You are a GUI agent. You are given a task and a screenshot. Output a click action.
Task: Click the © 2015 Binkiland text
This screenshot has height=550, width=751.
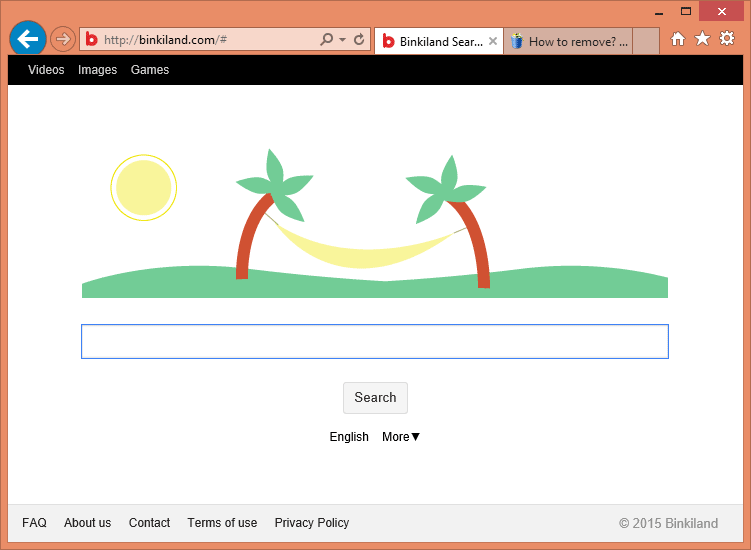(668, 523)
